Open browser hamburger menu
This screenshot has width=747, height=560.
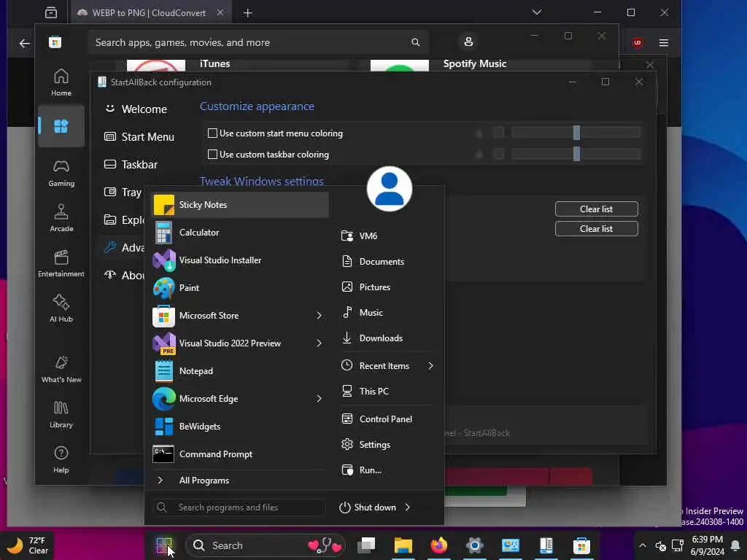click(x=664, y=43)
